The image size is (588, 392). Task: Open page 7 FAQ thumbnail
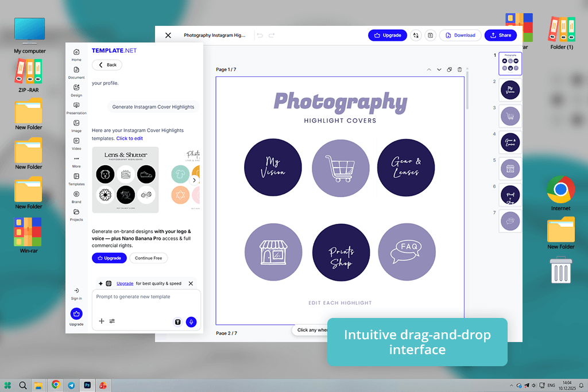point(510,221)
